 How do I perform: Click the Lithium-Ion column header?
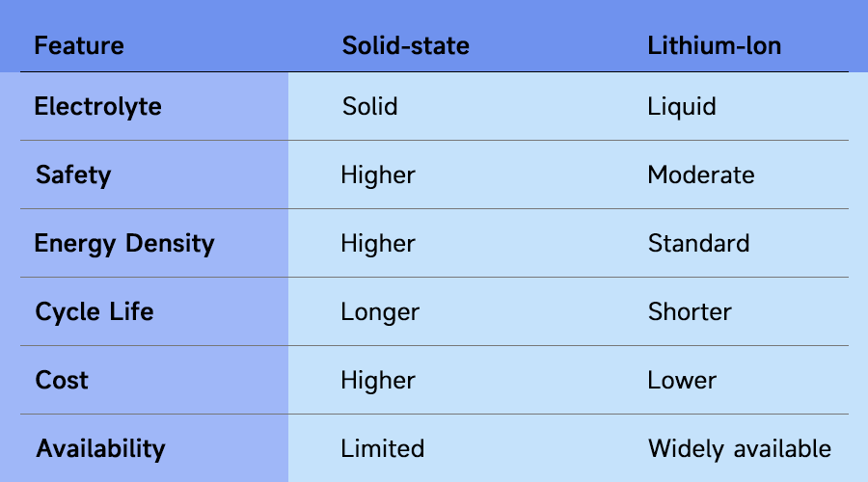click(713, 45)
